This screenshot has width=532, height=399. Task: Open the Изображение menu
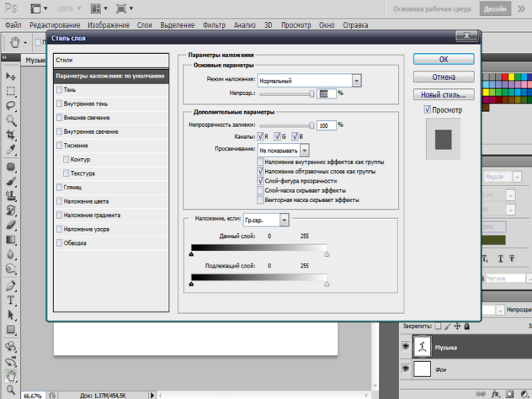pos(108,24)
